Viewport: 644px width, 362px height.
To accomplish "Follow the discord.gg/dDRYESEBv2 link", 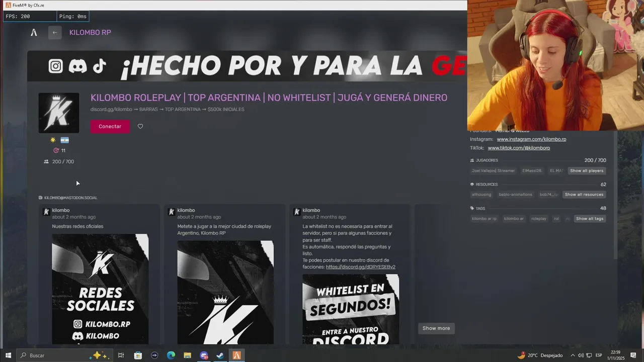I will [361, 267].
